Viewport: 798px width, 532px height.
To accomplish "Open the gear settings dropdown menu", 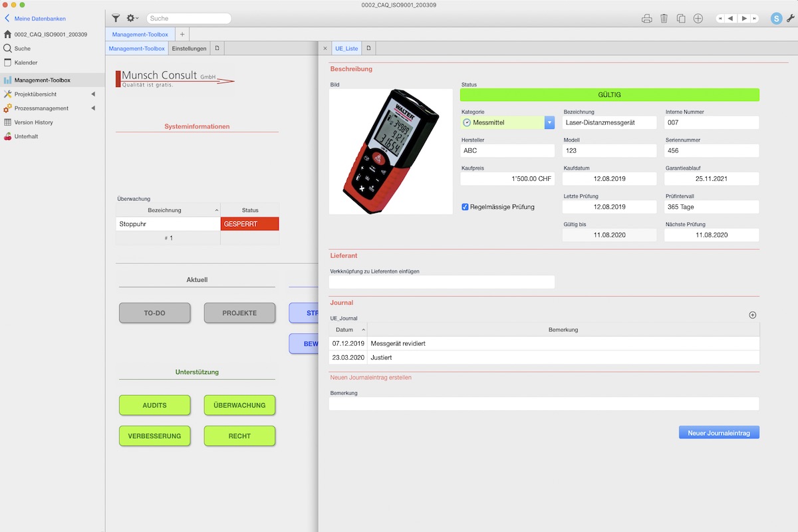I will coord(132,19).
